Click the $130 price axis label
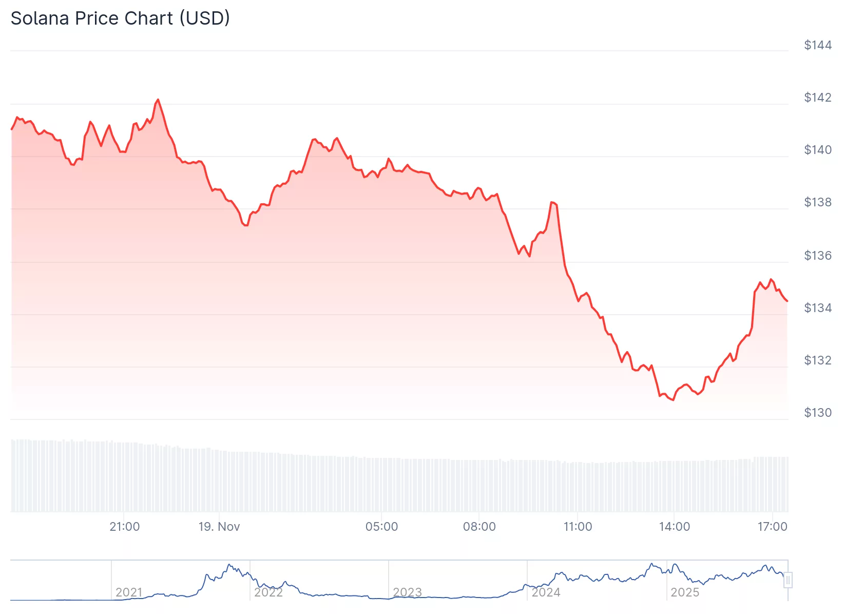844x616 pixels. (817, 413)
